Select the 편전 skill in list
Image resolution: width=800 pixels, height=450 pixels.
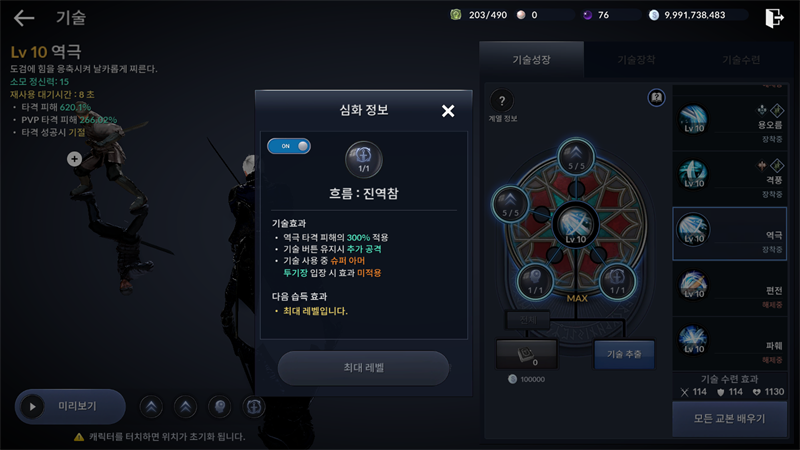pos(730,289)
